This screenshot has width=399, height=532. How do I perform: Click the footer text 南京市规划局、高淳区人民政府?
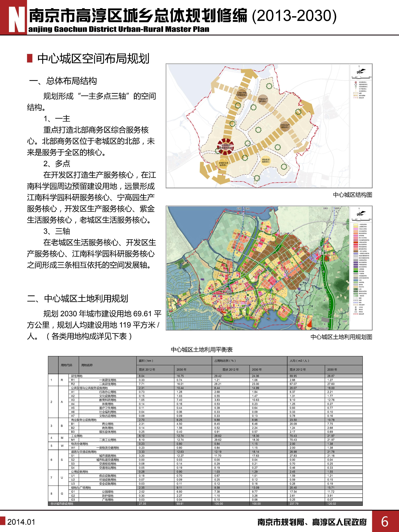point(312,522)
